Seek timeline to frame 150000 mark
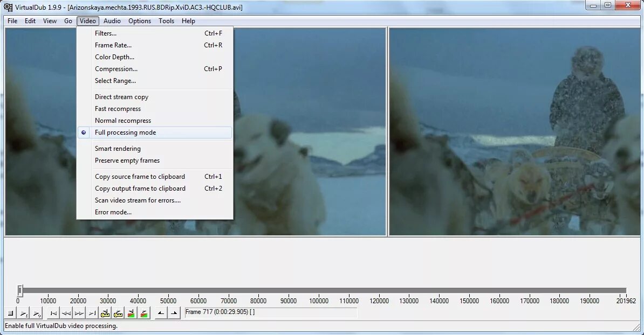The image size is (644, 335). point(469,301)
